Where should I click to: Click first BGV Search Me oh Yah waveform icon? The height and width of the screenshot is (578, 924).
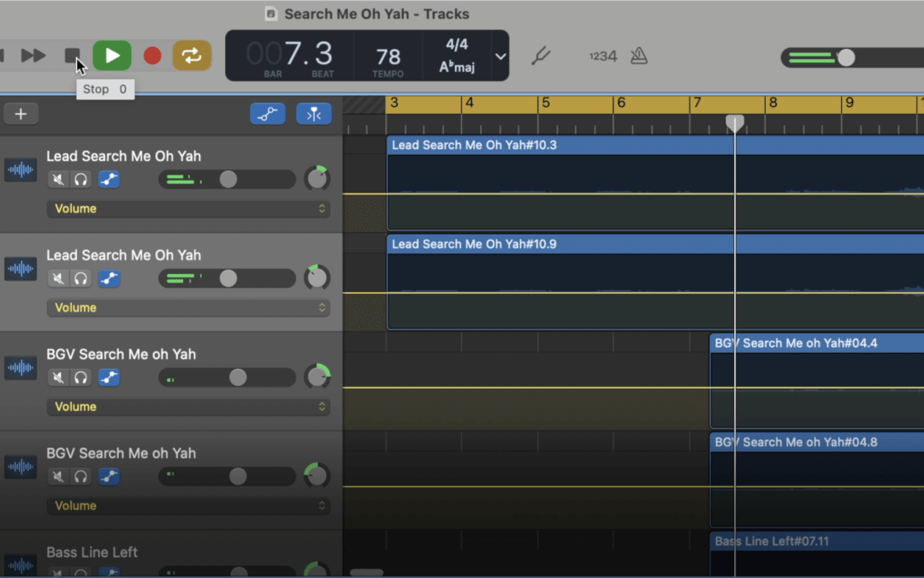click(x=21, y=368)
